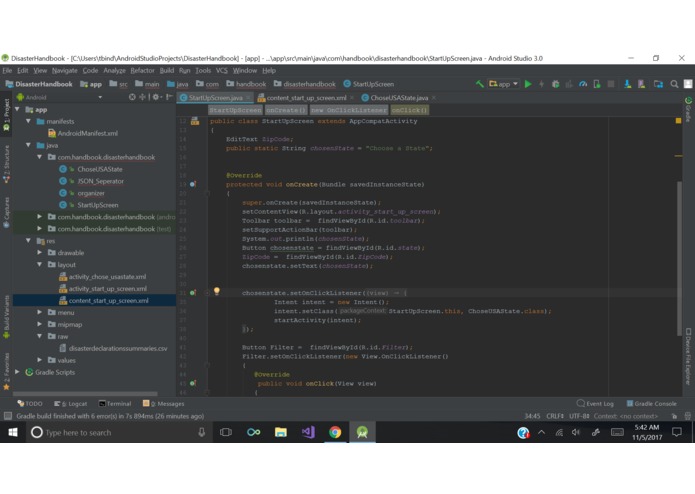The height and width of the screenshot is (494, 695).
Task: Select AndroidManifest.xml in project tree
Action: coord(82,133)
